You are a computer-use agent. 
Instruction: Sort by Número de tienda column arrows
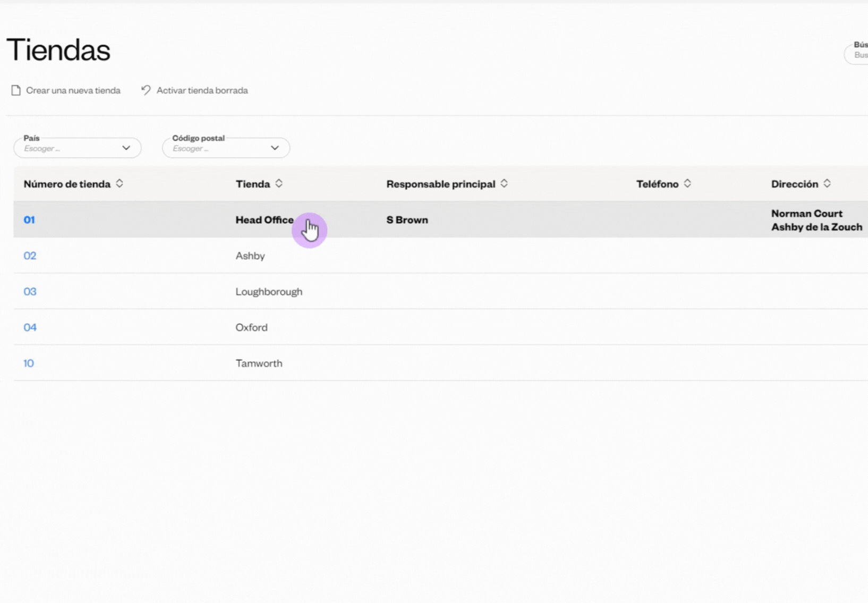pyautogui.click(x=120, y=184)
